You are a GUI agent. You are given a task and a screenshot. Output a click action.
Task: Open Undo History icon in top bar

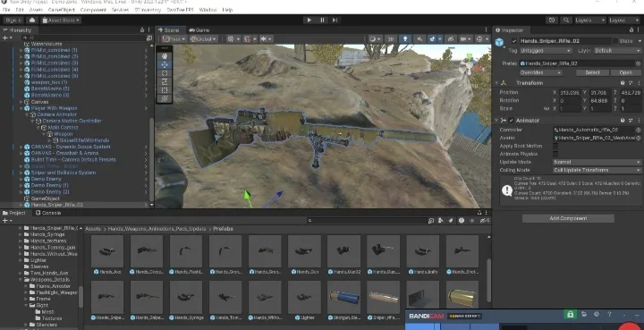[x=553, y=20]
